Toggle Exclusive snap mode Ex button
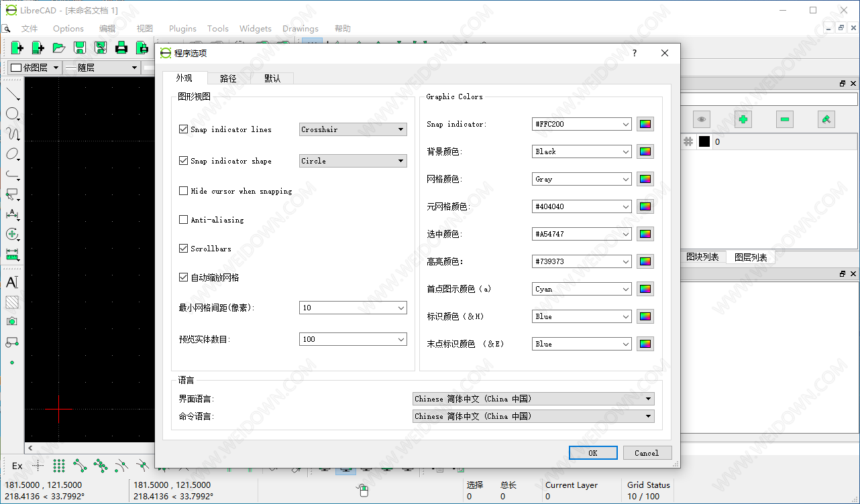 17,466
